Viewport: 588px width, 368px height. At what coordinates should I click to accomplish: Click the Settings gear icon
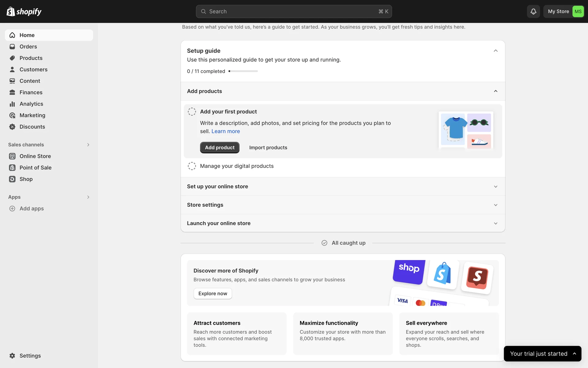click(12, 356)
